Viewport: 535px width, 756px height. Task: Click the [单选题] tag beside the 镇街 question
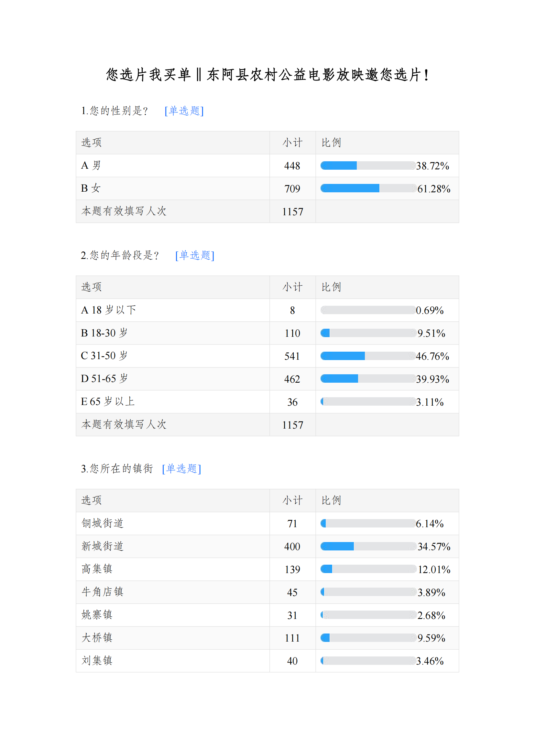[x=181, y=469]
